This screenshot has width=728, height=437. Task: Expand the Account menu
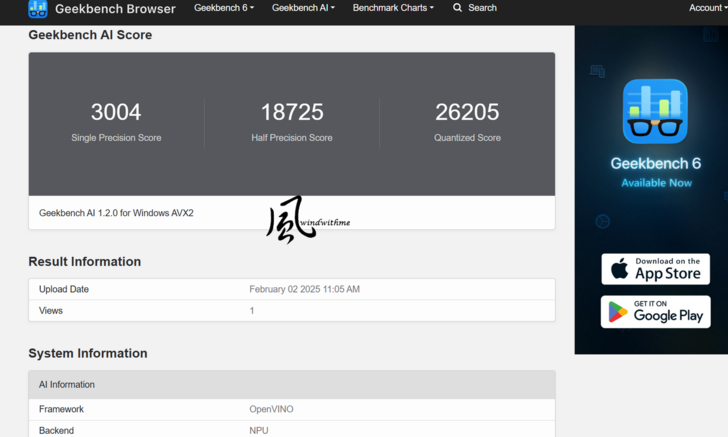click(x=707, y=8)
